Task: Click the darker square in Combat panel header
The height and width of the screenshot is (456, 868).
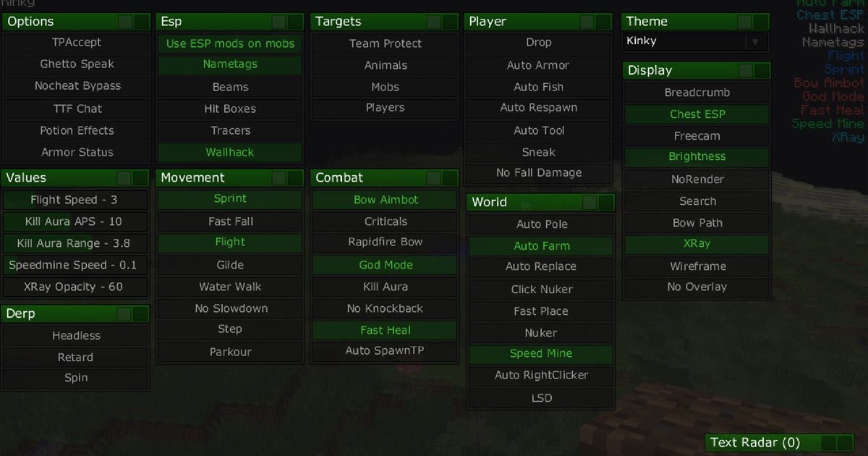Action: [451, 178]
